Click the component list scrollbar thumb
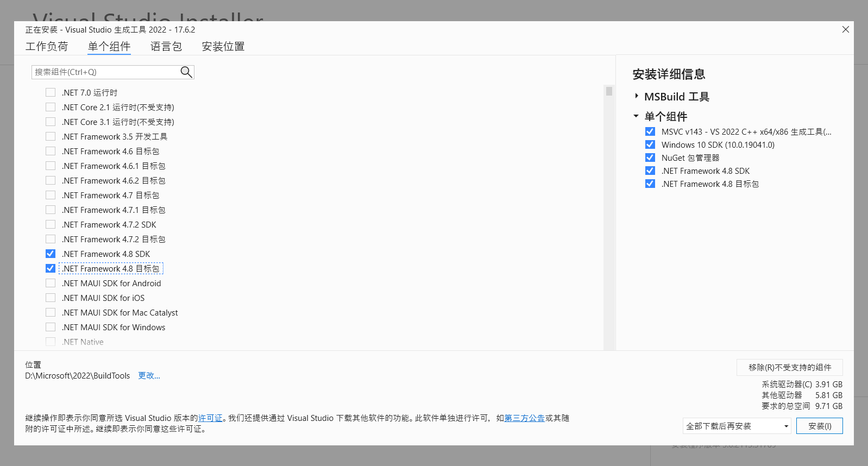This screenshot has height=466, width=868. click(x=609, y=91)
